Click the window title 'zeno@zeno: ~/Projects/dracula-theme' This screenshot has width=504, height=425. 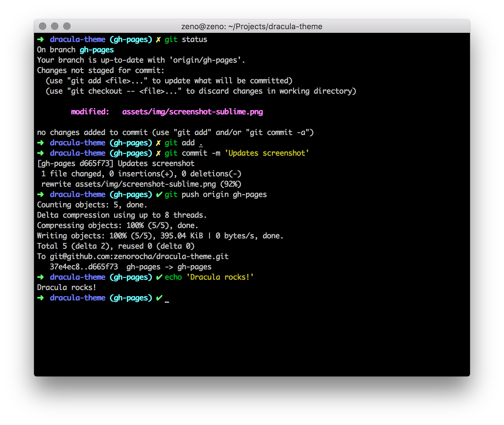click(252, 26)
